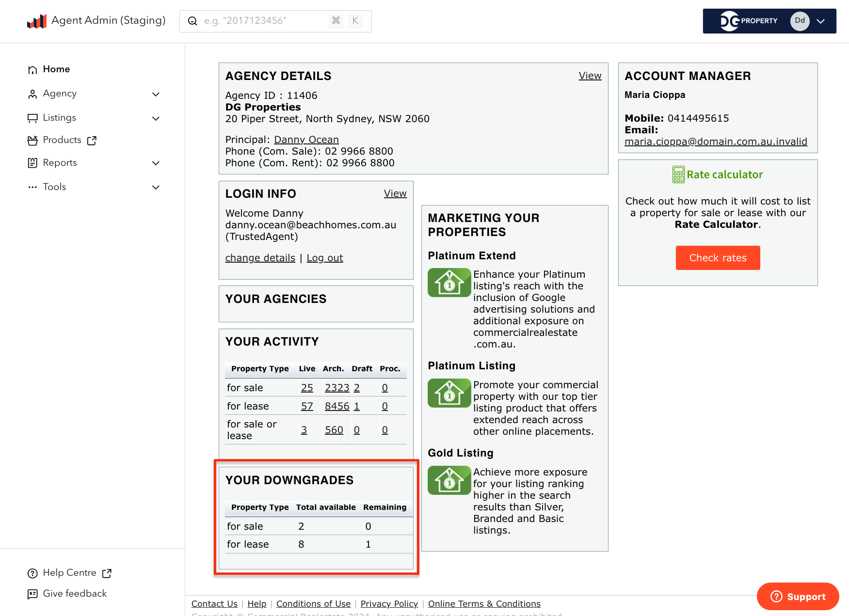849x616 pixels.
Task: Expand the Reports menu chevron
Action: (156, 163)
